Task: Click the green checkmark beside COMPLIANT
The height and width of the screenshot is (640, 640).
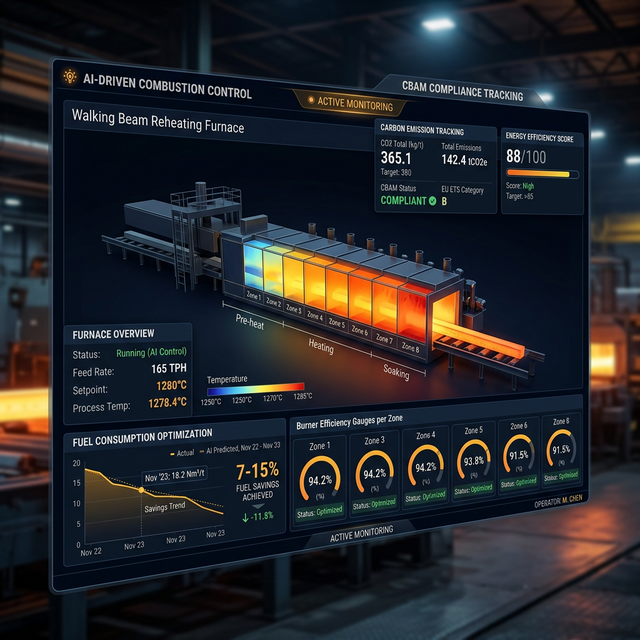Action: 431,200
